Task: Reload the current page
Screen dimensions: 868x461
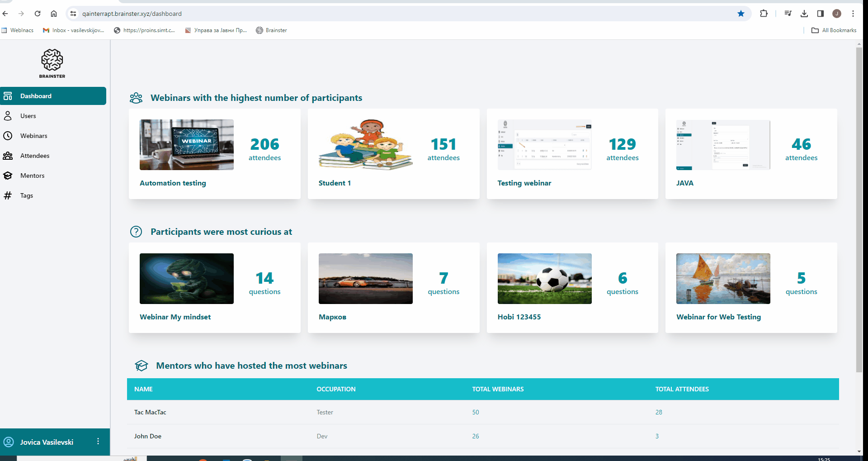Action: point(38,14)
